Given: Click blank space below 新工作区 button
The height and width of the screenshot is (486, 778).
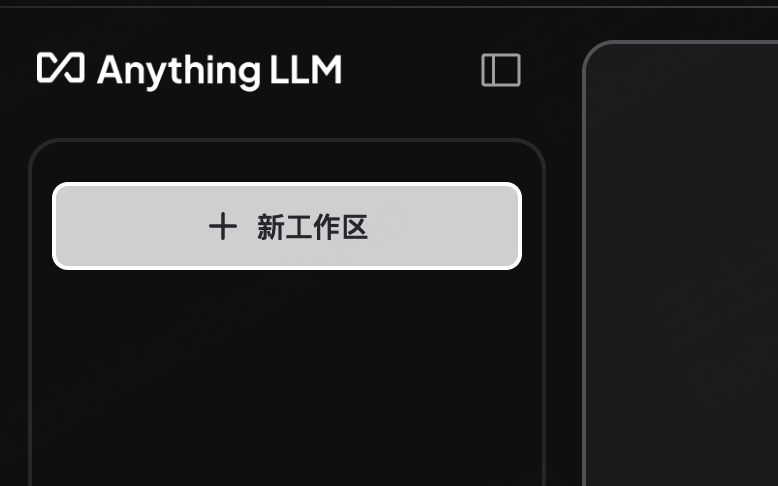Looking at the screenshot, I should coord(287,377).
